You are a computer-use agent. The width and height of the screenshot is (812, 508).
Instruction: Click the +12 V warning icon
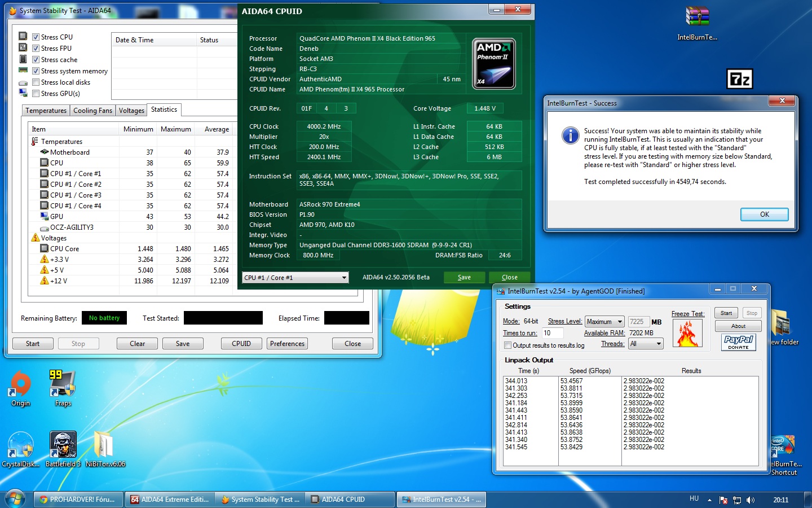click(x=45, y=281)
